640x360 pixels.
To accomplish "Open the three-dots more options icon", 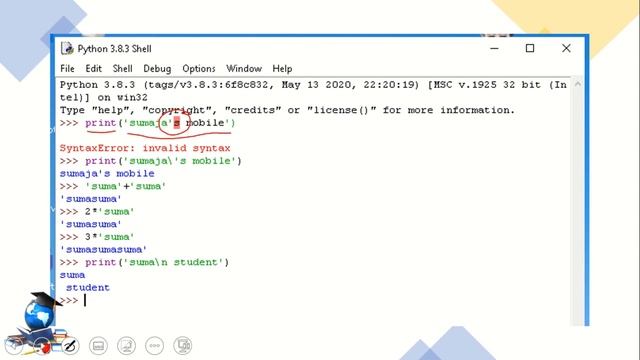I will (x=155, y=346).
